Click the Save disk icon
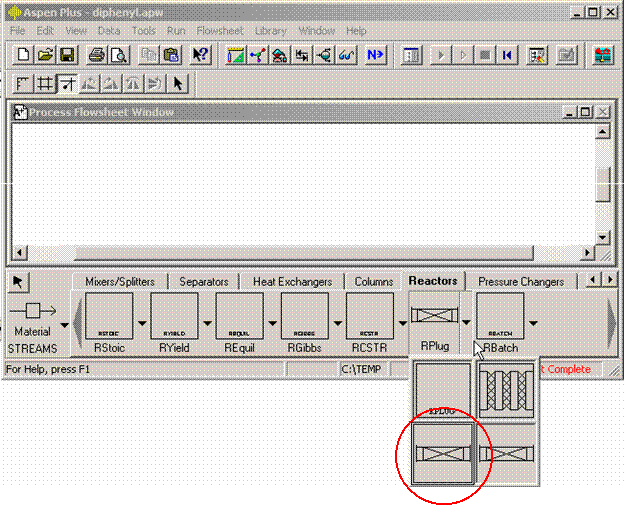This screenshot has height=506, width=624. pyautogui.click(x=67, y=55)
